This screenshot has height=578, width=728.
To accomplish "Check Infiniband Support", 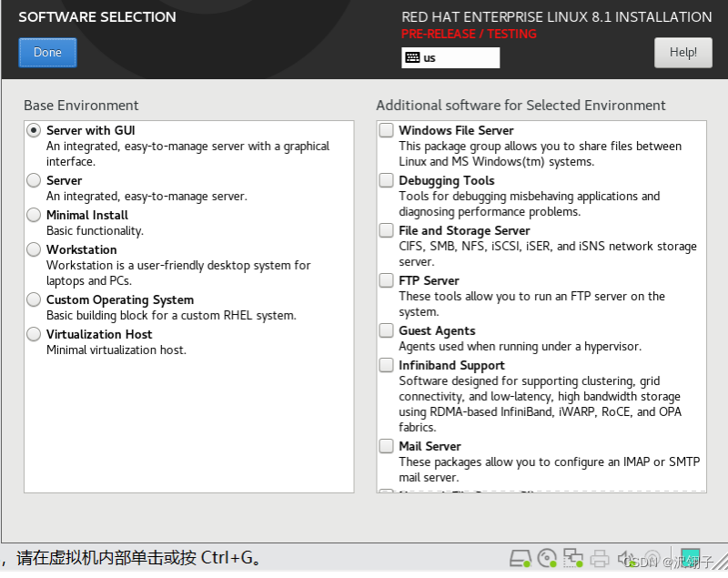I will pyautogui.click(x=385, y=365).
